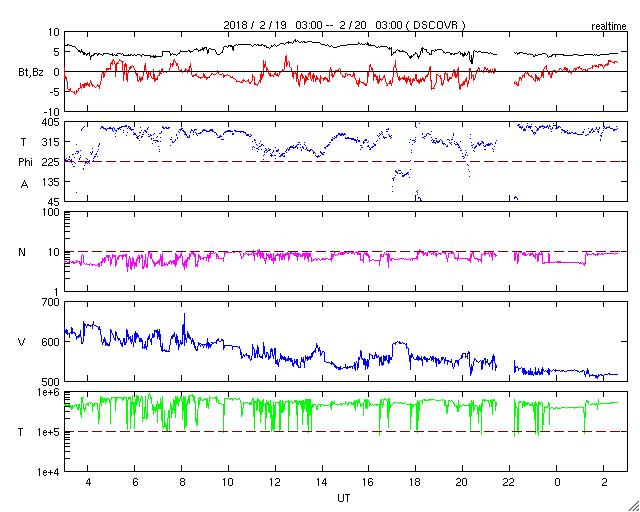
Task: Click the "2" hour tick on the UT axis
Action: [x=604, y=482]
